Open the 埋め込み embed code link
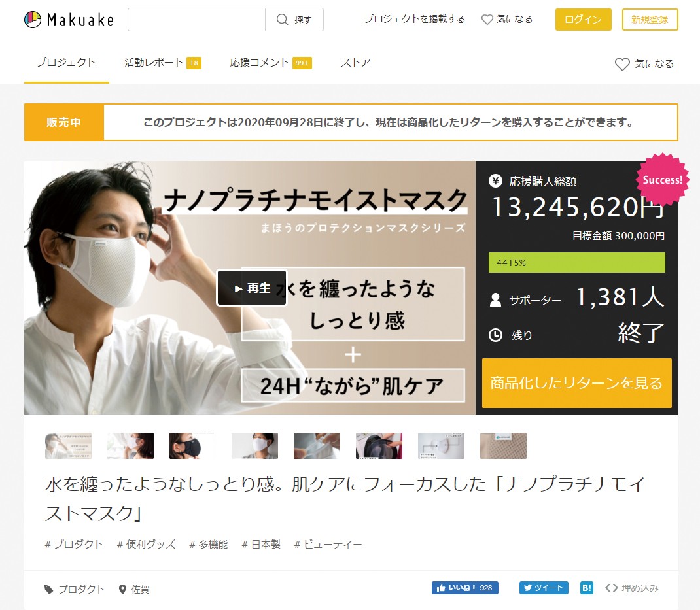Viewport: 700px width, 610px height. [x=632, y=588]
